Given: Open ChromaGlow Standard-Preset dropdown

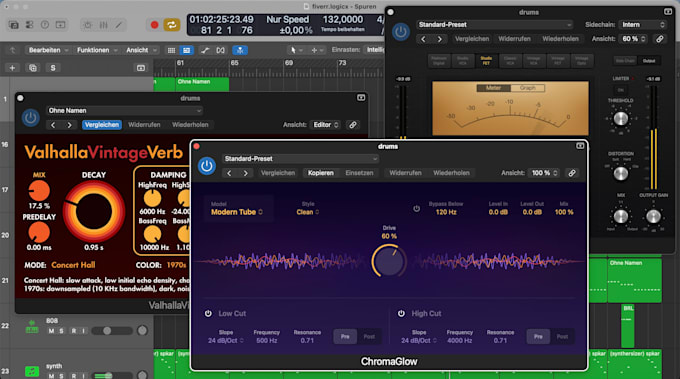Looking at the screenshot, I should pos(301,159).
